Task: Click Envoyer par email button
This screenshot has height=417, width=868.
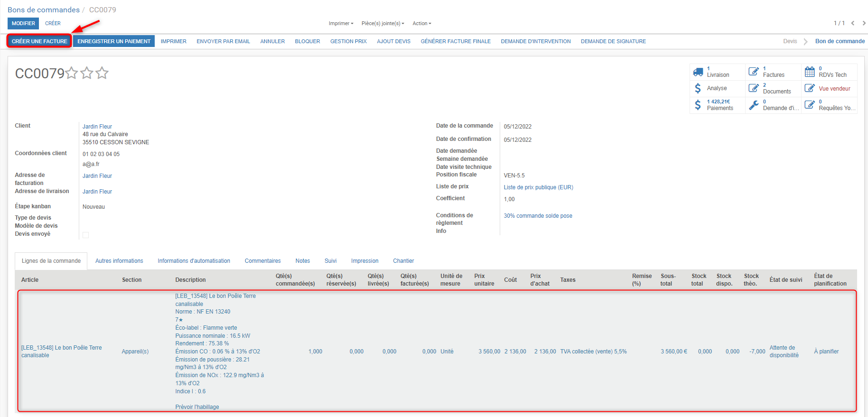Action: [x=223, y=41]
